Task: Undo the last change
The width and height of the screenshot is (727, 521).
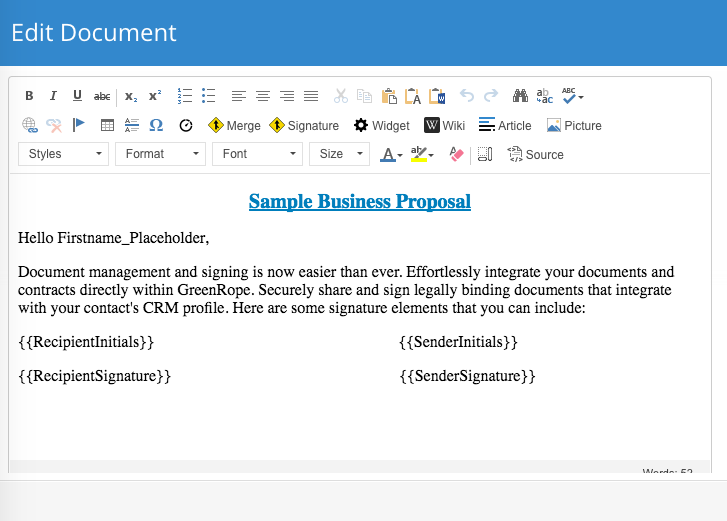Action: coord(467,96)
